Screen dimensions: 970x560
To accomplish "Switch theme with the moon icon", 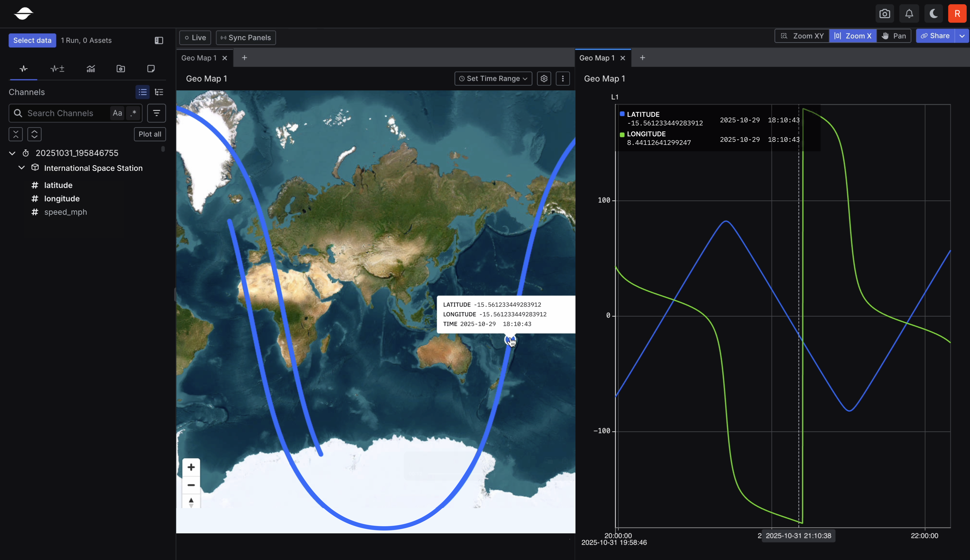I will [933, 14].
